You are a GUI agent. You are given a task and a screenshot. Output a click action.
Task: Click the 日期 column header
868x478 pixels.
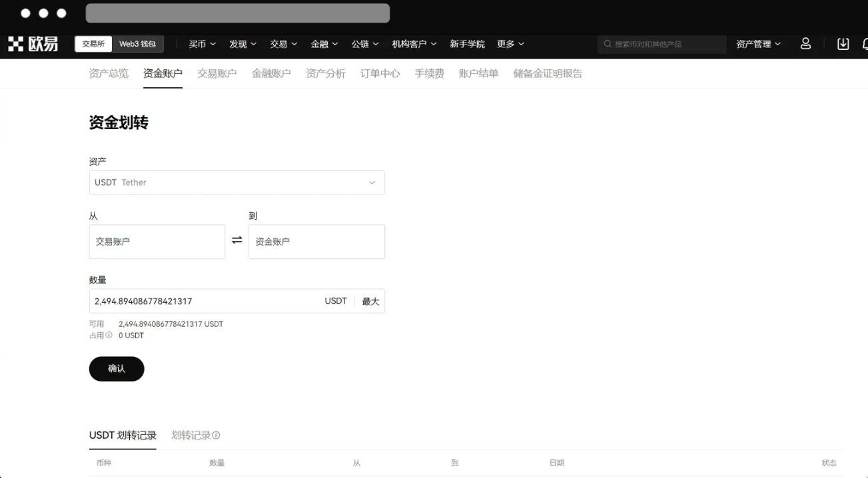click(x=556, y=463)
